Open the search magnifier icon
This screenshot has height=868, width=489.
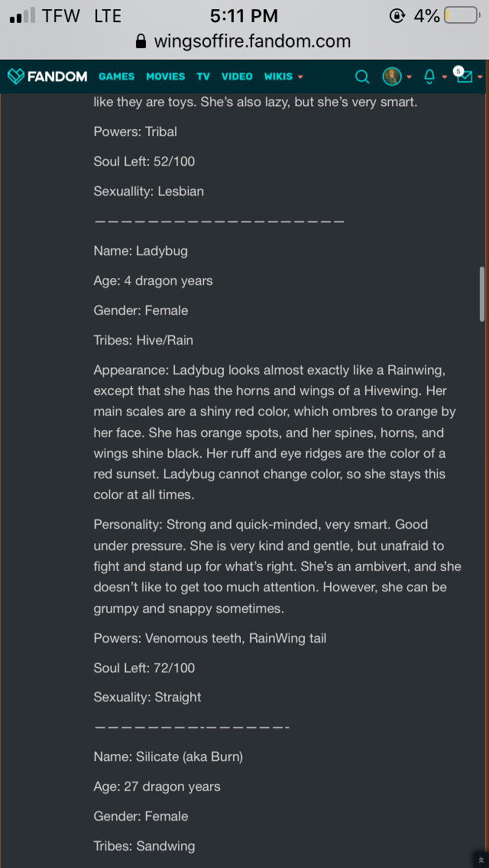click(x=363, y=76)
